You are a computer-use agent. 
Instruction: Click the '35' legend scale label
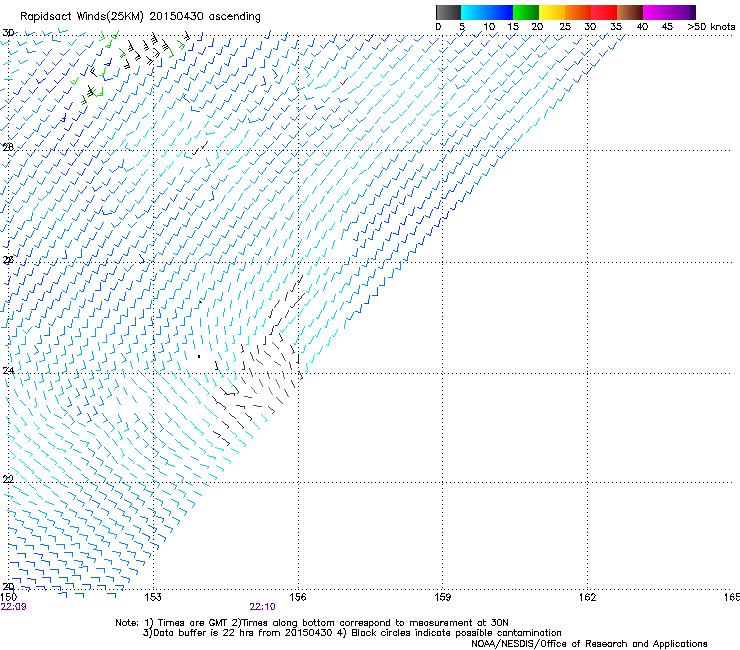[x=616, y=27]
